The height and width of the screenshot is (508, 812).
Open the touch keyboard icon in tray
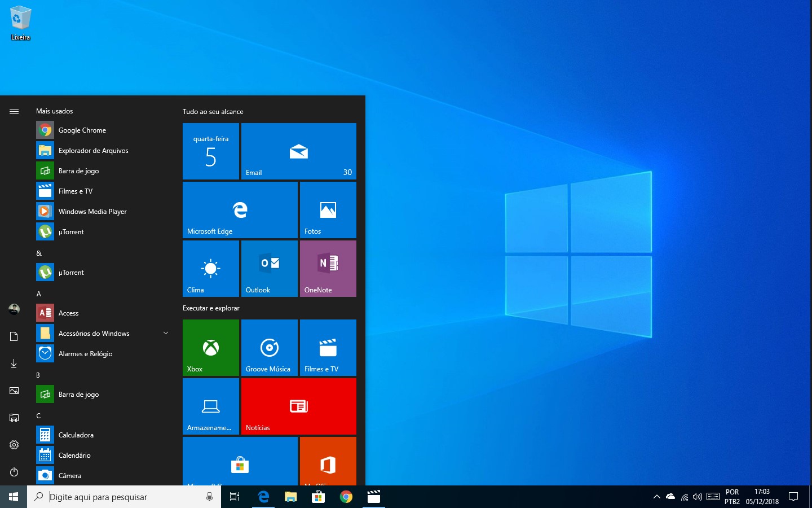click(713, 497)
